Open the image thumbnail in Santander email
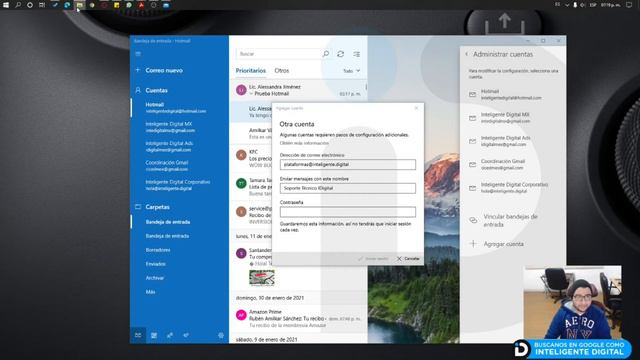 262,278
